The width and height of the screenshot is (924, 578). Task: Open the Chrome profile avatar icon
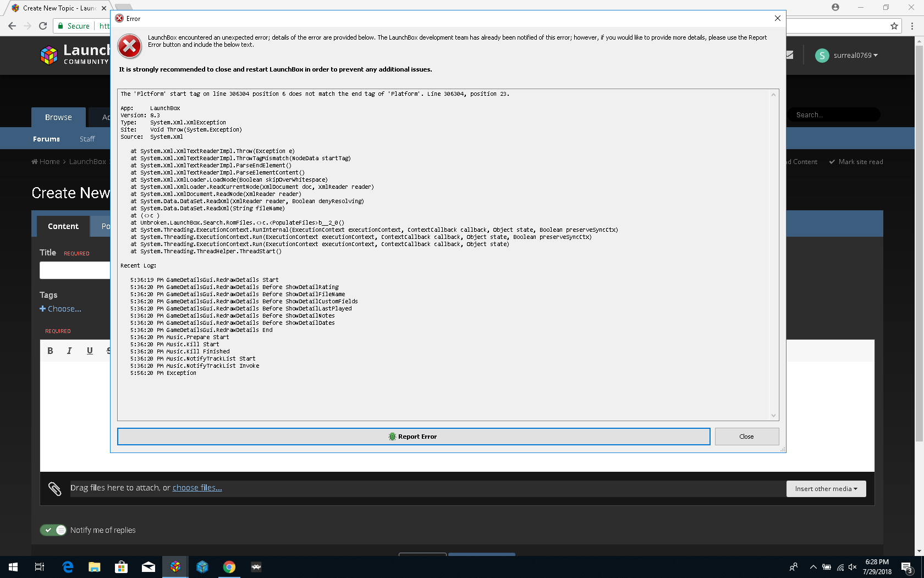click(835, 7)
